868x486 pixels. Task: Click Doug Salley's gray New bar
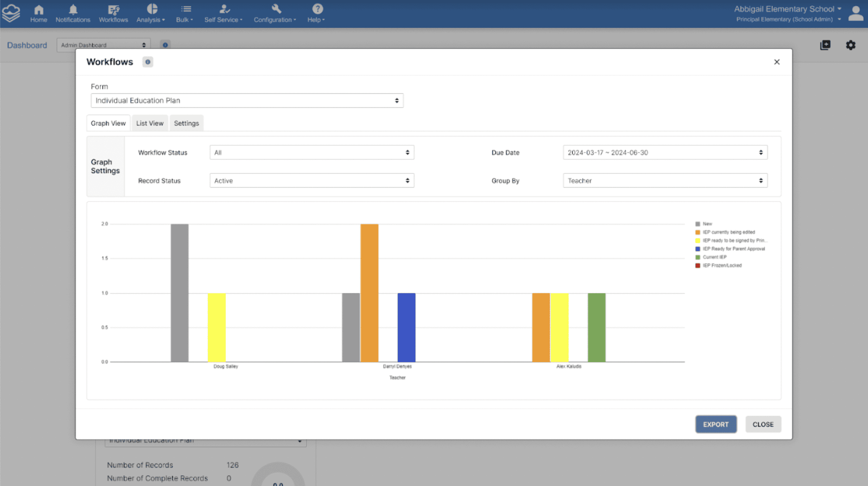[180, 293]
